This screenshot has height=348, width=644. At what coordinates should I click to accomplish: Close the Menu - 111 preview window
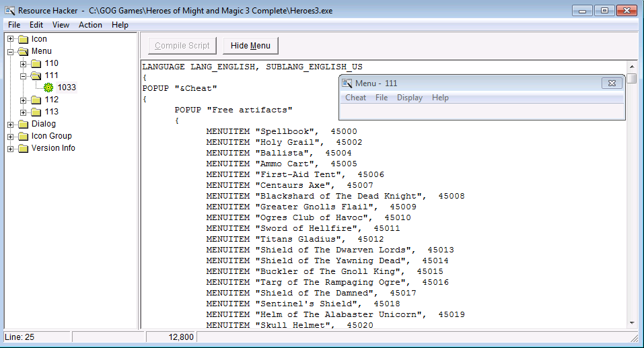tap(611, 83)
